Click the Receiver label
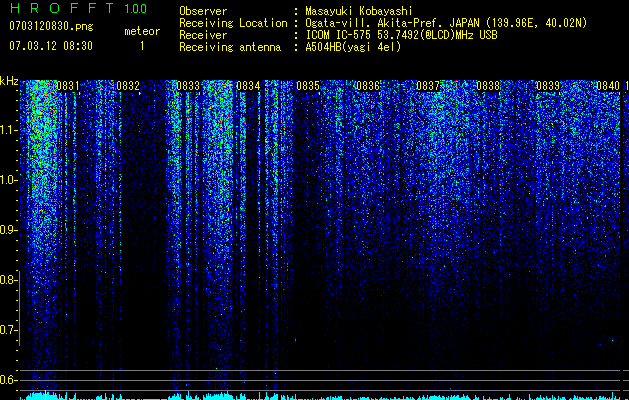 point(203,35)
